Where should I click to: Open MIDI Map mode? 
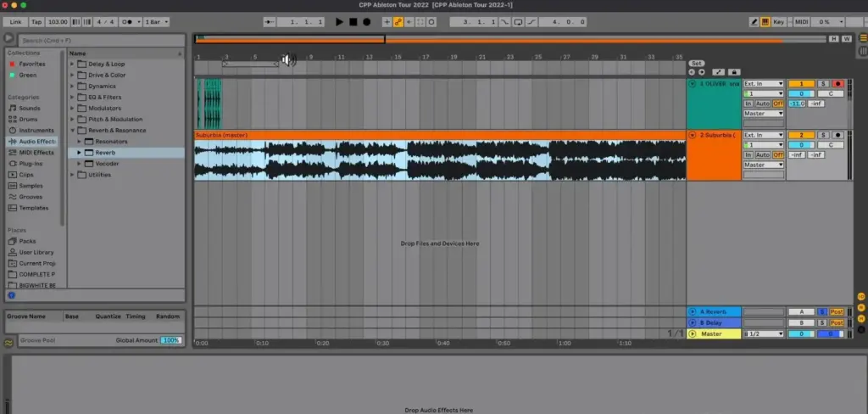(802, 21)
